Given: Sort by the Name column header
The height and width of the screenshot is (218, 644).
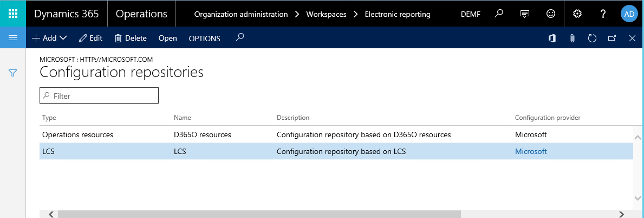Looking at the screenshot, I should (183, 118).
